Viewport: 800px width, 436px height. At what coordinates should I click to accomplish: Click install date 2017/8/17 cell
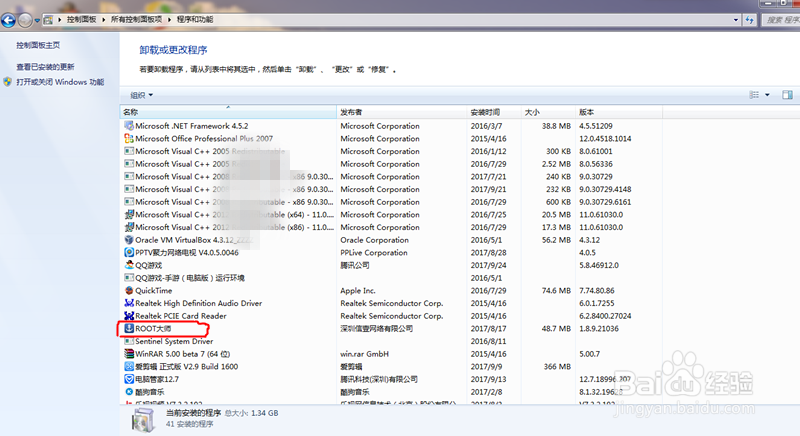488,329
